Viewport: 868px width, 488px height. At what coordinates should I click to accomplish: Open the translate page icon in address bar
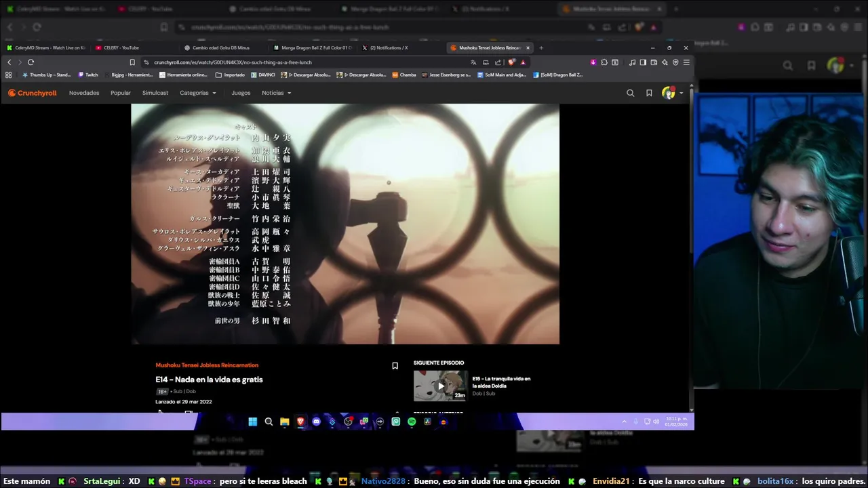click(x=473, y=62)
